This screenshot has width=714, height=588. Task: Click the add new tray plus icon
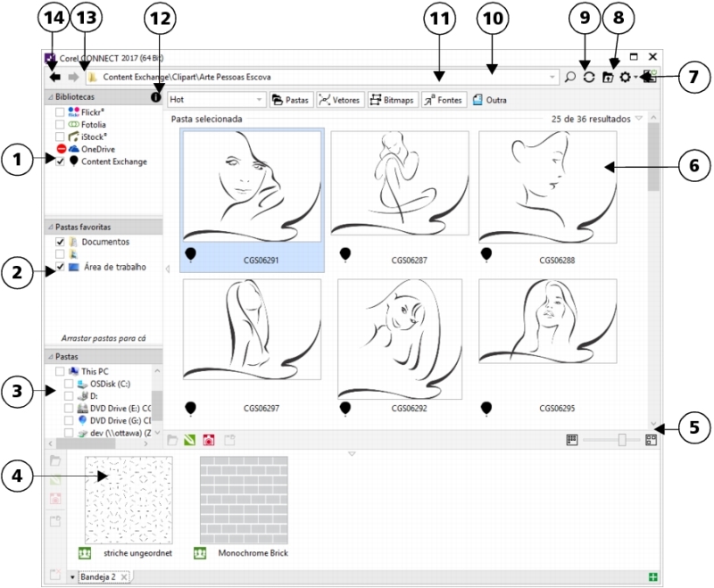pos(654,577)
